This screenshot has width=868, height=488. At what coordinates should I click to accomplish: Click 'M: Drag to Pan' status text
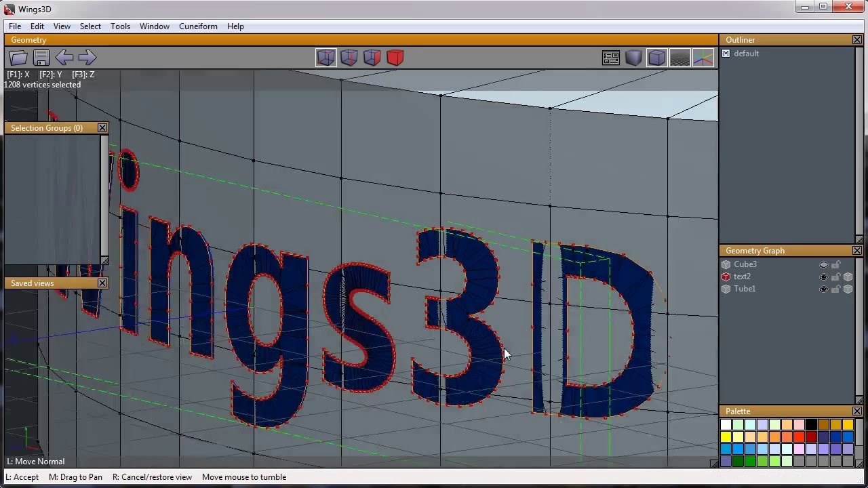click(75, 477)
